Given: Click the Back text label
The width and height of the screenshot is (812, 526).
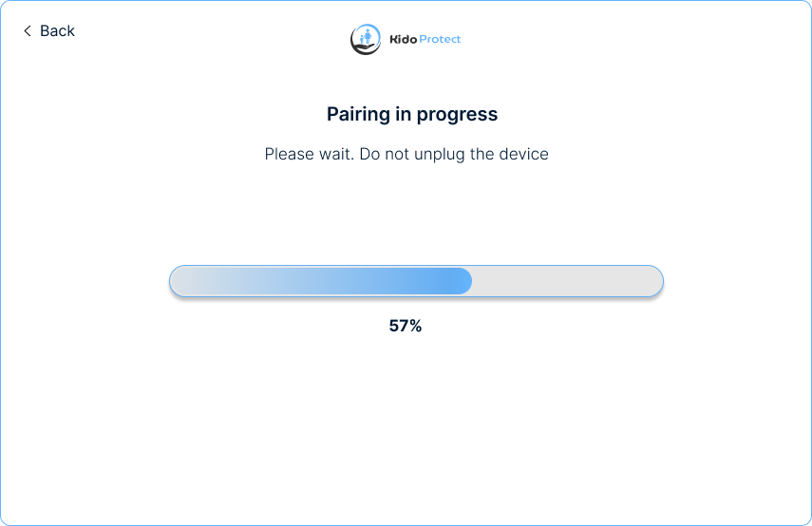Looking at the screenshot, I should tap(57, 31).
